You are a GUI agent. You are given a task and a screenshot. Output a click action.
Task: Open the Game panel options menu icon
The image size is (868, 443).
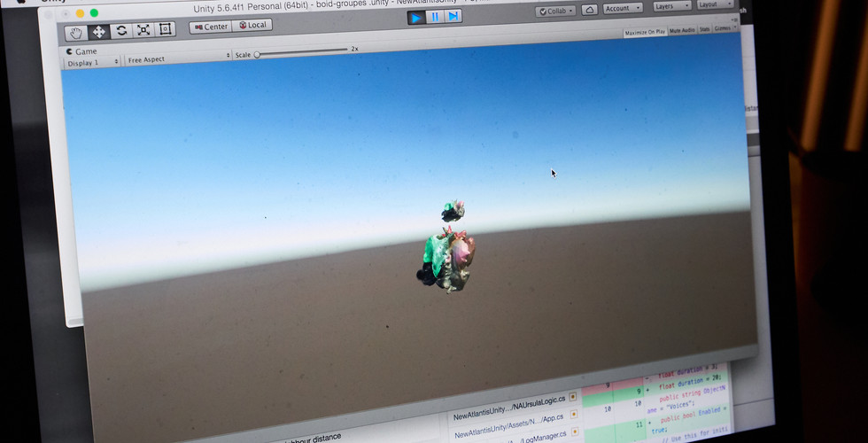pyautogui.click(x=736, y=19)
